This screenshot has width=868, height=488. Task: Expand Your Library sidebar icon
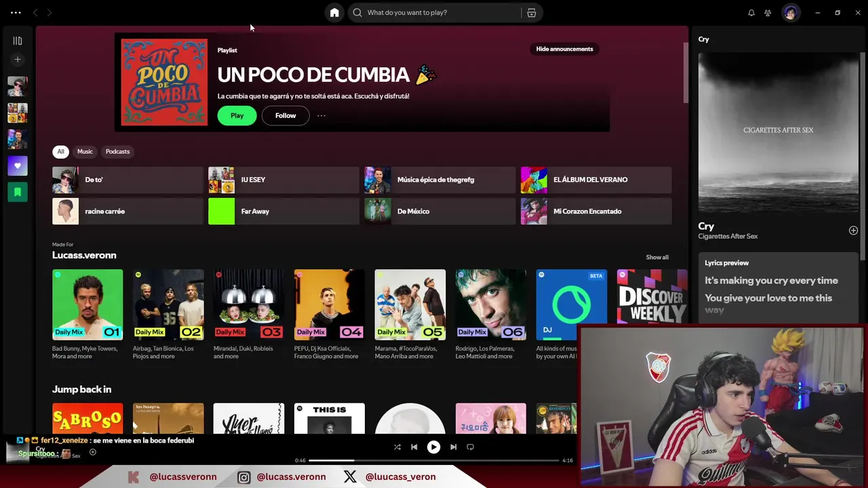click(18, 41)
